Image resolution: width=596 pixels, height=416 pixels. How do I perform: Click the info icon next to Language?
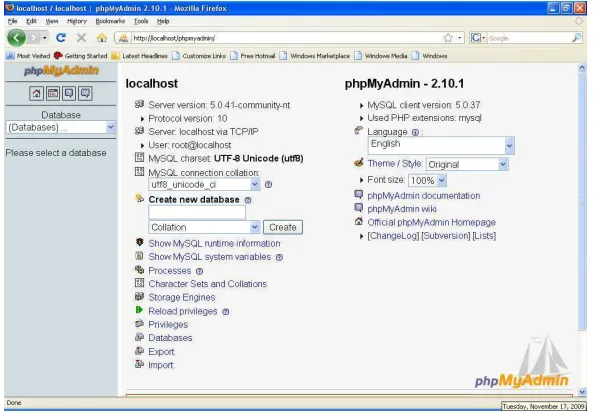click(415, 133)
